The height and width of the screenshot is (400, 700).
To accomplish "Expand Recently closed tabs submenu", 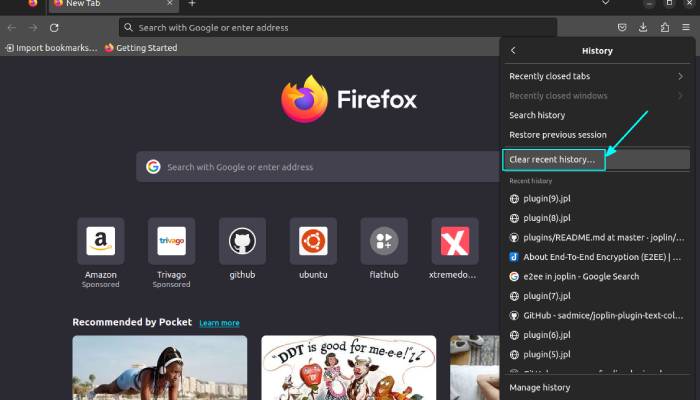I will 597,76.
